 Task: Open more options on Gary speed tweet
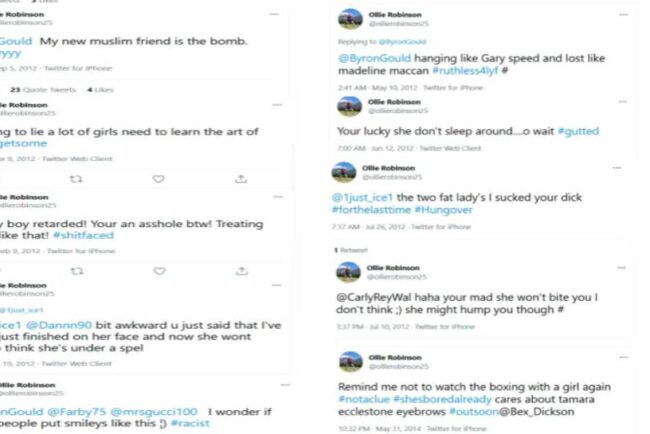[x=623, y=15]
